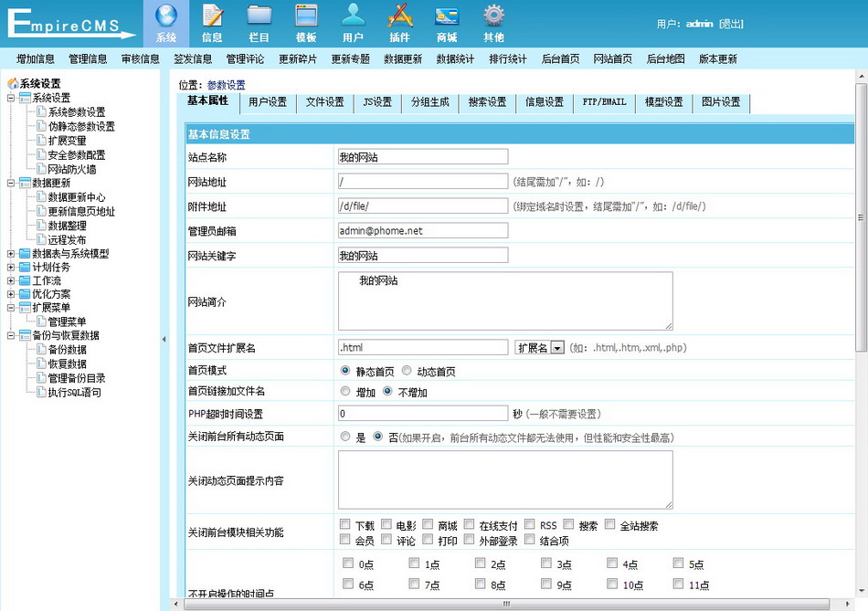Check the 下载 module checkbox
868x611 pixels.
(344, 524)
